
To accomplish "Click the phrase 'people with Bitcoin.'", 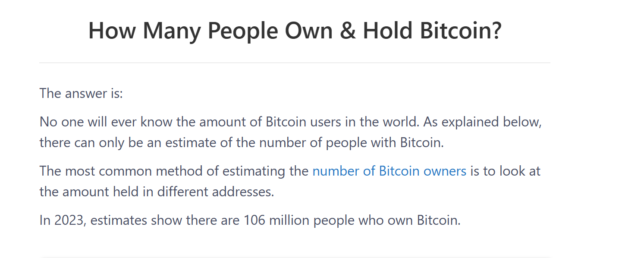I will [385, 142].
